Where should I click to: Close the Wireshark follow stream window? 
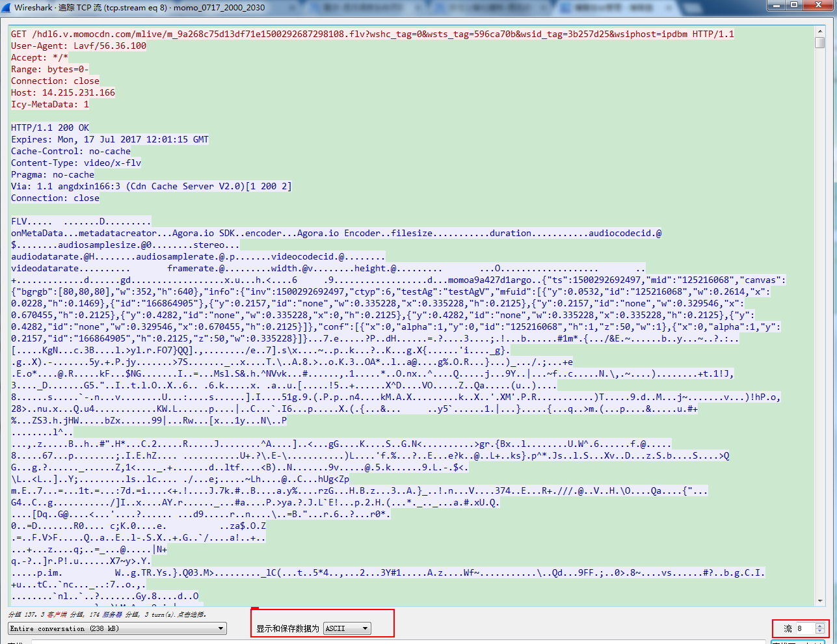pos(819,5)
